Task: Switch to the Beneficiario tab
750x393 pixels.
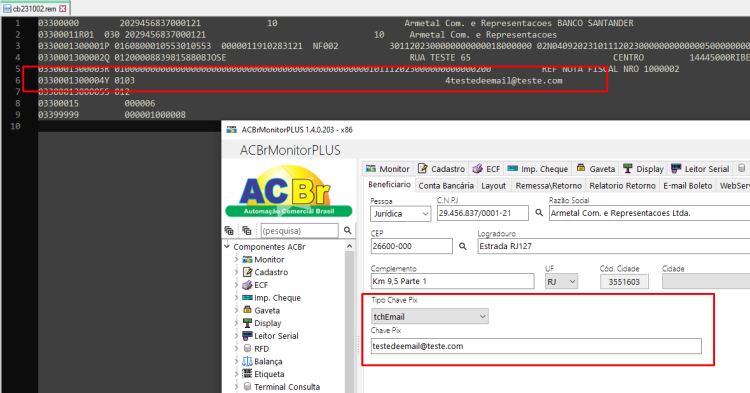Action: tap(389, 185)
